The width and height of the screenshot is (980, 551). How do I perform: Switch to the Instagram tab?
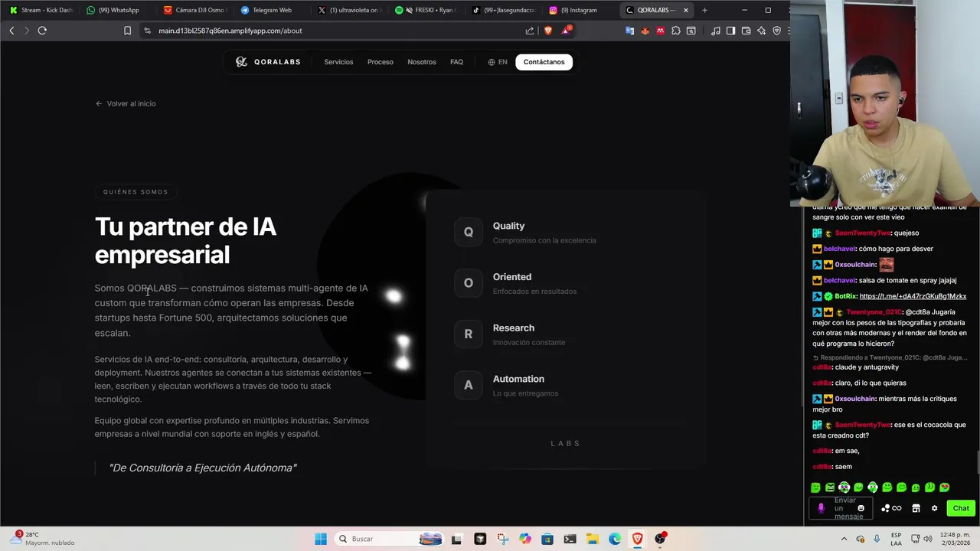click(581, 10)
